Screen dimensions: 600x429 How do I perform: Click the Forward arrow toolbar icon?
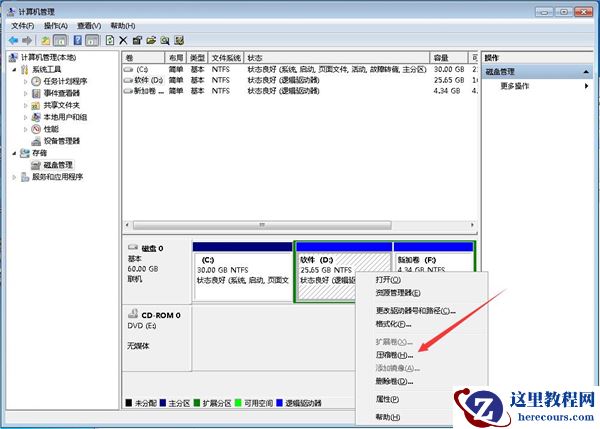(x=27, y=40)
